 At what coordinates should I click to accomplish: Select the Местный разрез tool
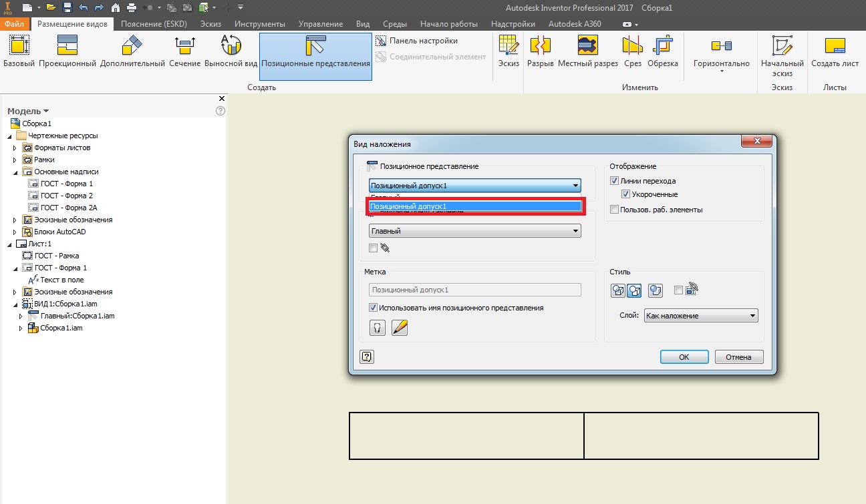point(587,52)
